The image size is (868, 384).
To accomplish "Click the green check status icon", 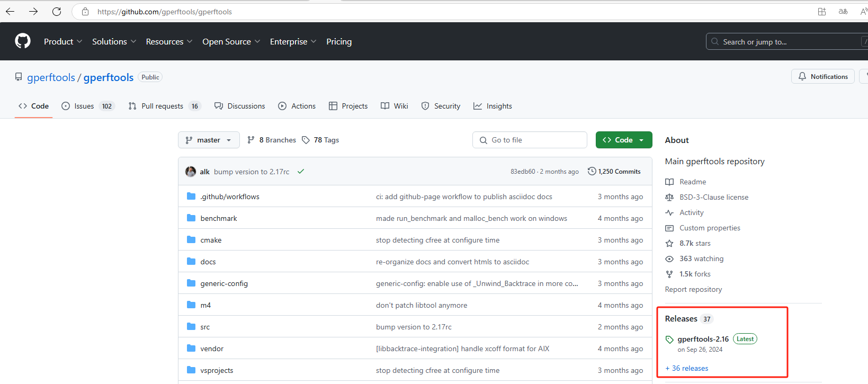I will [x=301, y=172].
